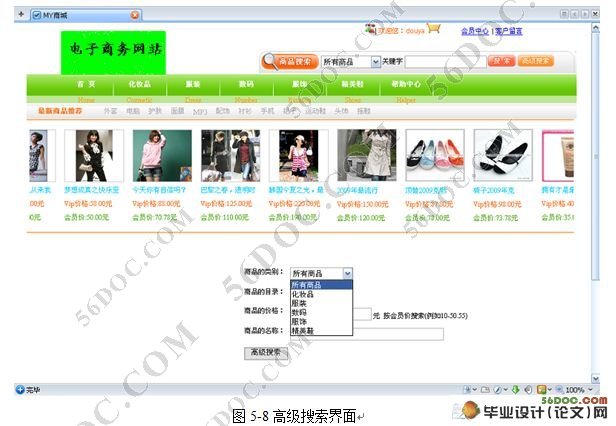The image size is (616, 426).
Task: Open 数码 Number navigation tab
Action: click(x=246, y=84)
